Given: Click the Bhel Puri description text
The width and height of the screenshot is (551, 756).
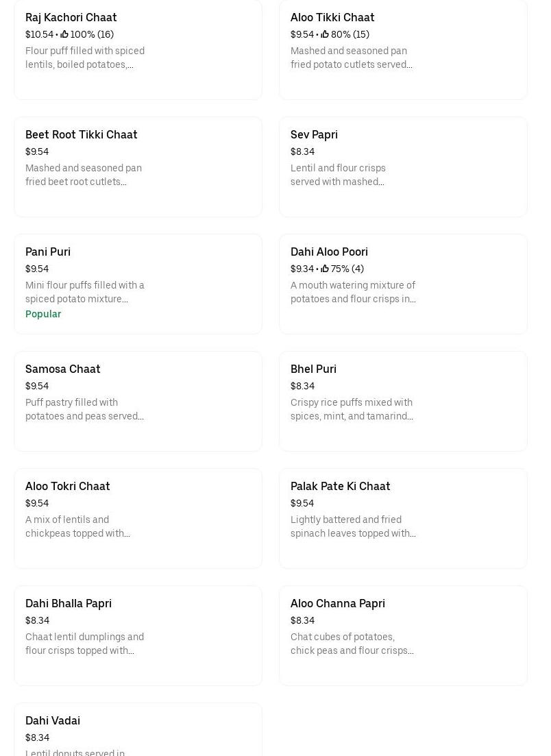Looking at the screenshot, I should 352,409.
